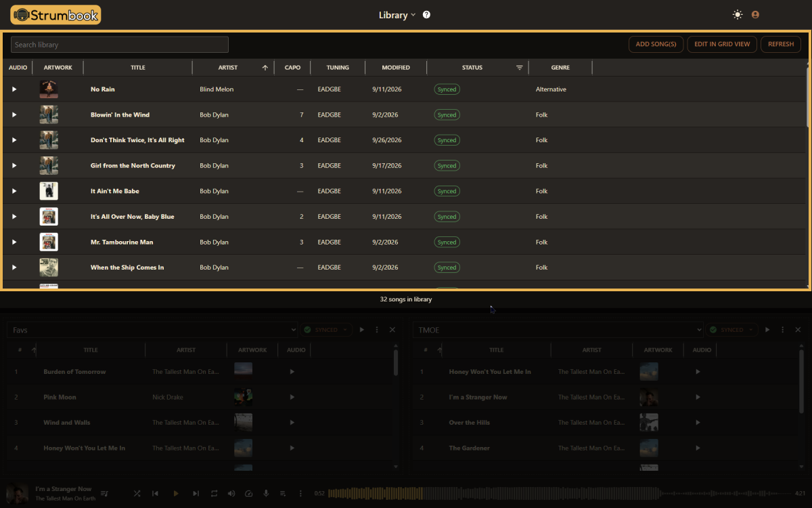Open the Status column filter icon

click(x=520, y=68)
